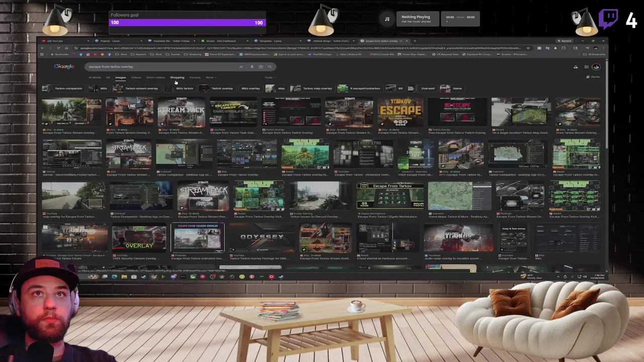
Task: Bookmark this page with the star icon
Action: (x=528, y=48)
